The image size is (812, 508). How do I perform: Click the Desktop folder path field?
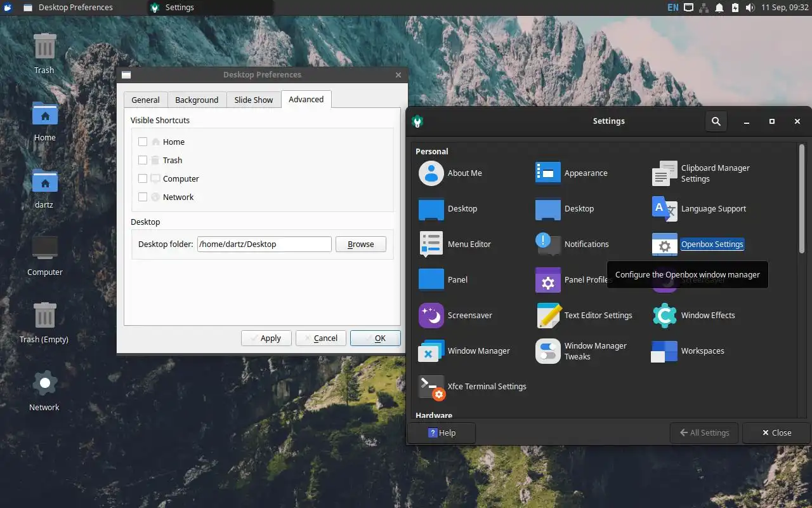(x=265, y=244)
